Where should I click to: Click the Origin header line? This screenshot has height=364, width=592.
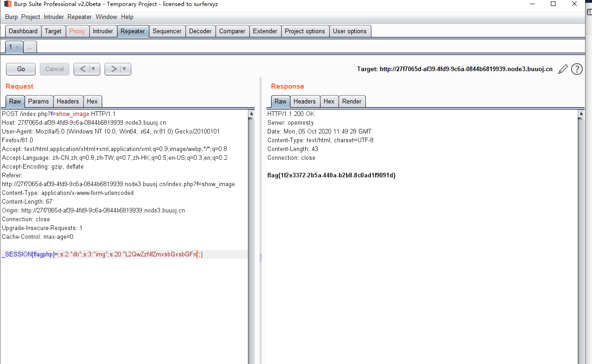click(93, 210)
